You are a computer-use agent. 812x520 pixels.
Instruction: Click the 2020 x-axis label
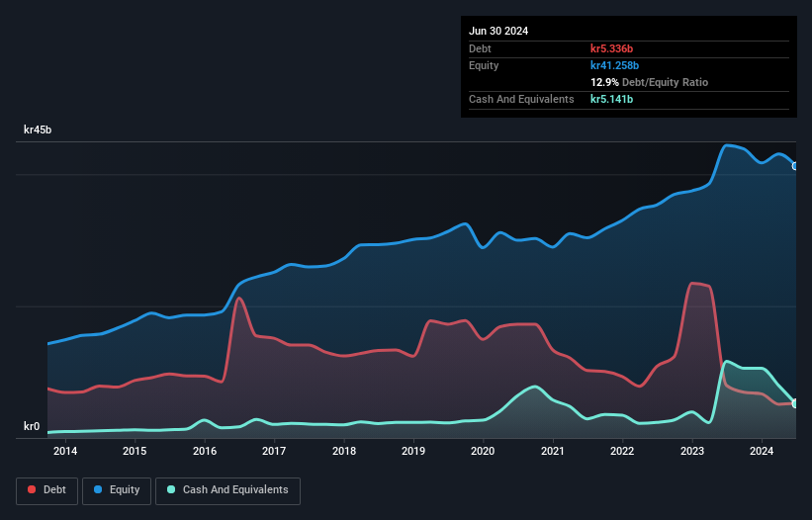coord(483,451)
